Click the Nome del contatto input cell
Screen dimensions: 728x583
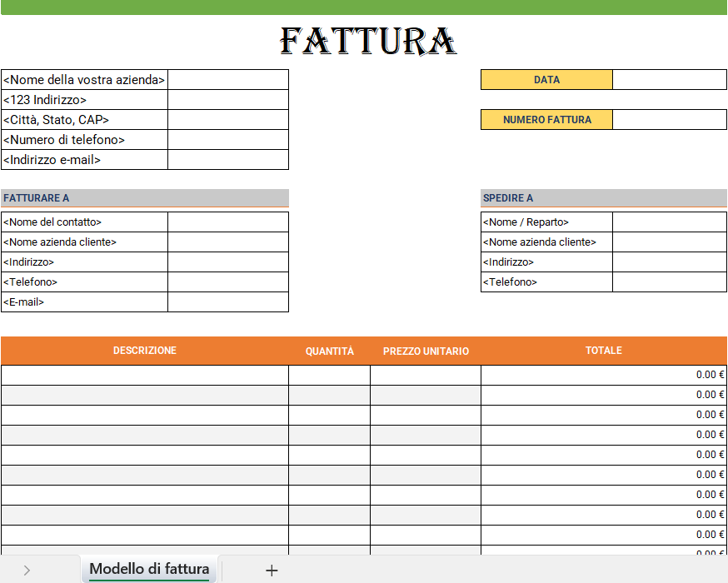coord(227,222)
